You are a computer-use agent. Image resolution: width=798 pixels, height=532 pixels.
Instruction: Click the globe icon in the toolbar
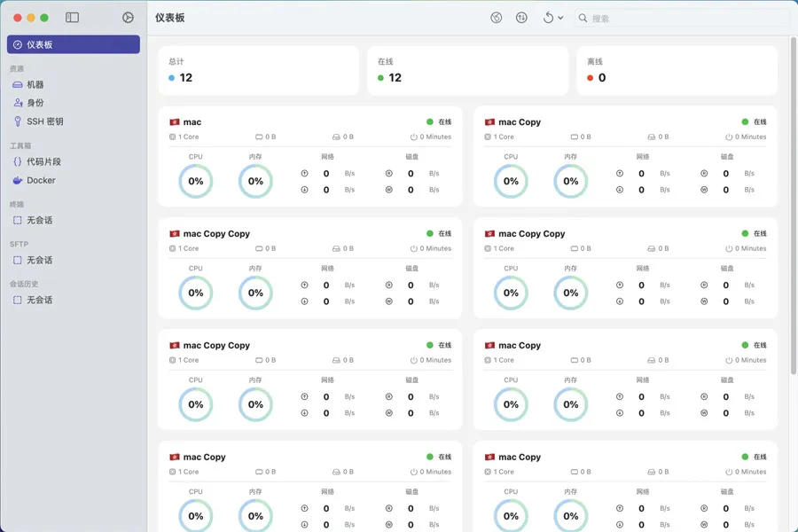[x=497, y=18]
